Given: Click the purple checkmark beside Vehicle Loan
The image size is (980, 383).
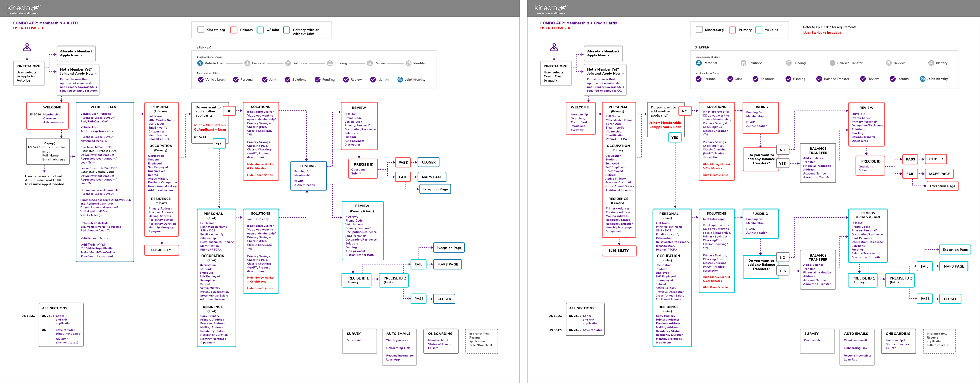Looking at the screenshot, I should 201,79.
